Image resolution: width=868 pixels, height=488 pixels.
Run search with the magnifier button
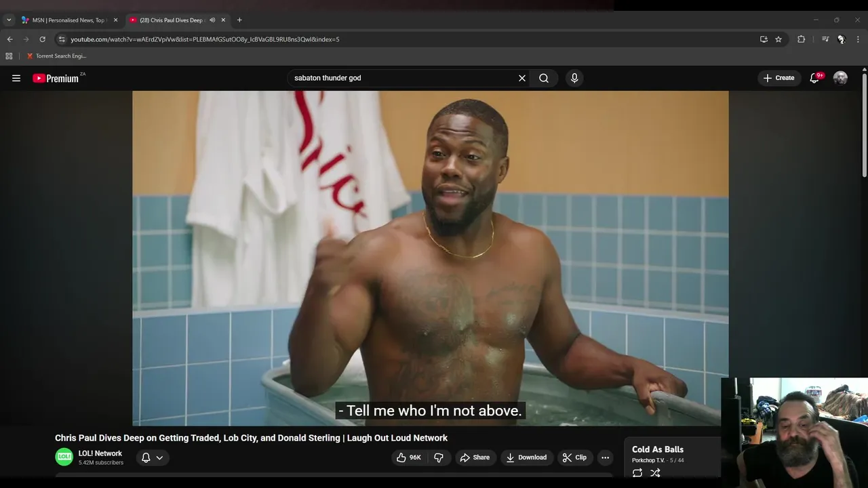pyautogui.click(x=544, y=78)
